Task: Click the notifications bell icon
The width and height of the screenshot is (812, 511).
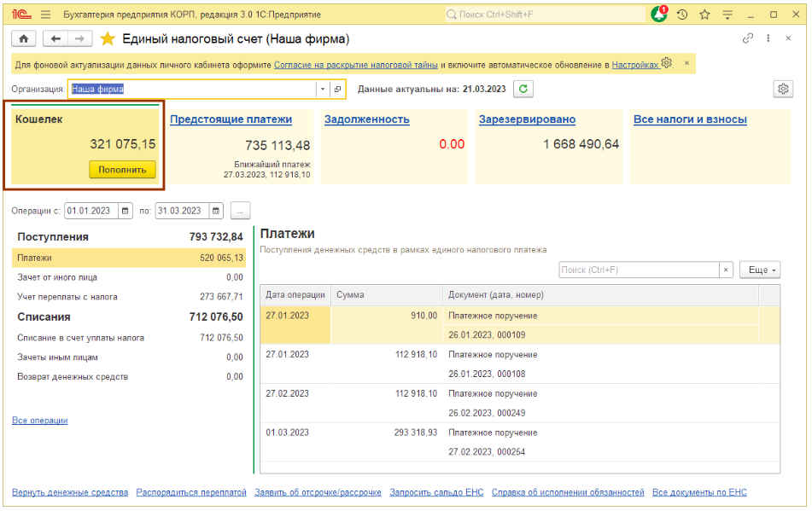Action: click(x=658, y=15)
